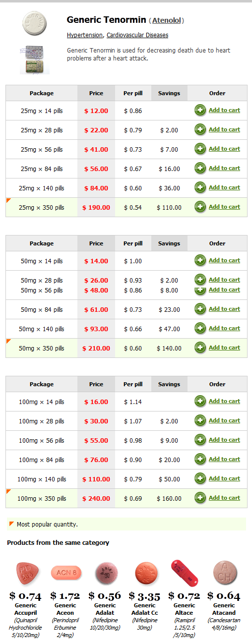The image size is (252, 644).
Task: Click green plus icon for 50mg × 84 pills
Action: point(200,309)
